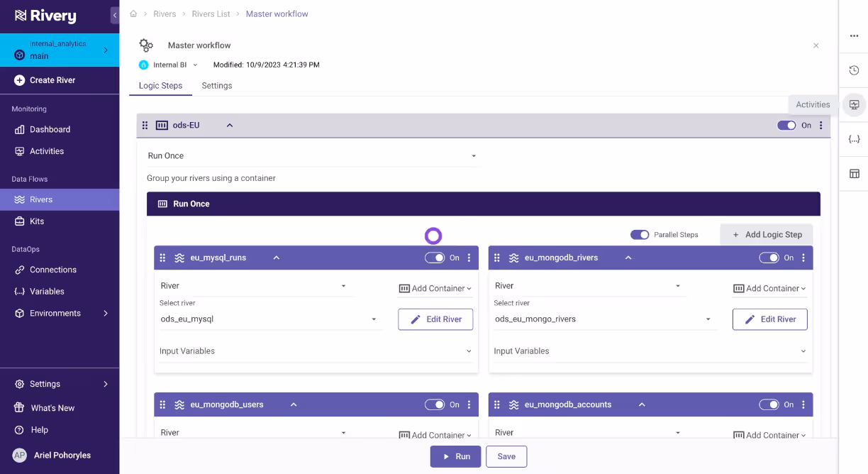Disable the eu_mysql_runs step
Image resolution: width=868 pixels, height=474 pixels.
click(435, 258)
